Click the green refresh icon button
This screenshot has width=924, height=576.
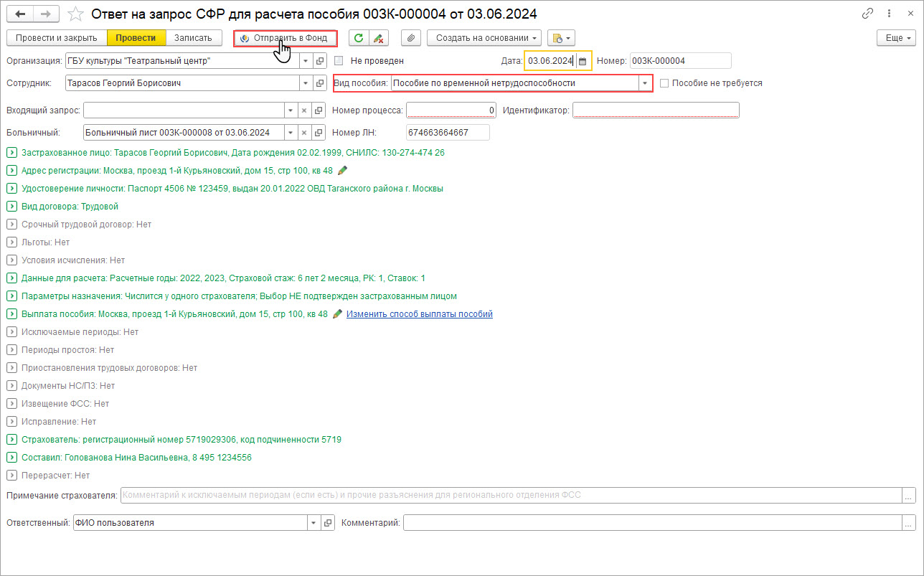point(359,38)
